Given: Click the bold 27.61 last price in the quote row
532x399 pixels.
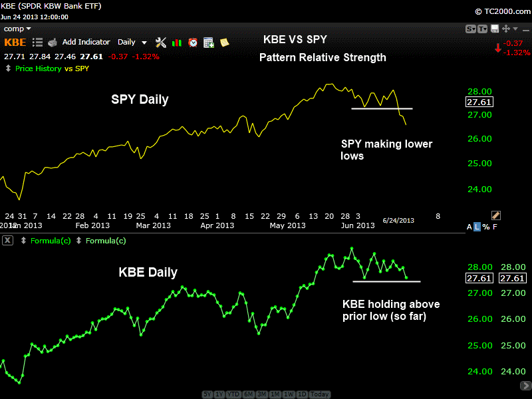Looking at the screenshot, I should pyautogui.click(x=91, y=57).
